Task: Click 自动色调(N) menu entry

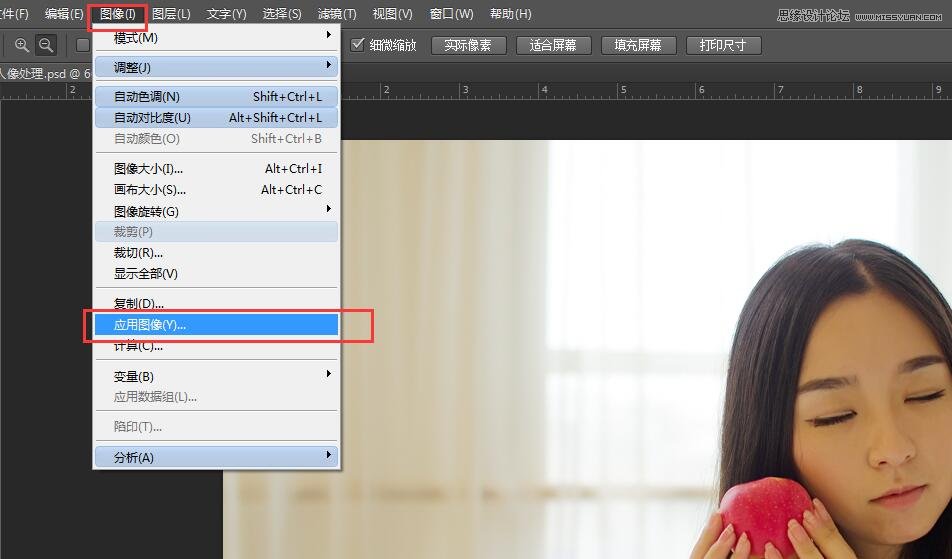Action: coord(215,97)
